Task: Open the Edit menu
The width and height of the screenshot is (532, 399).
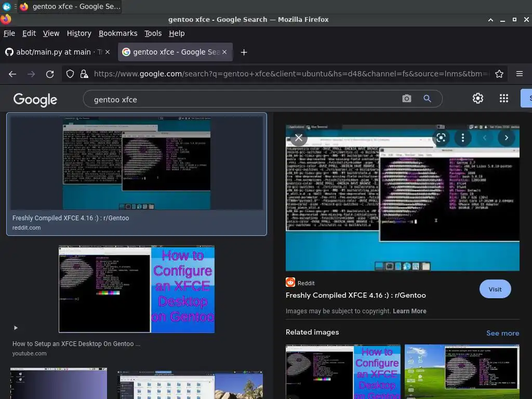Action: tap(29, 33)
